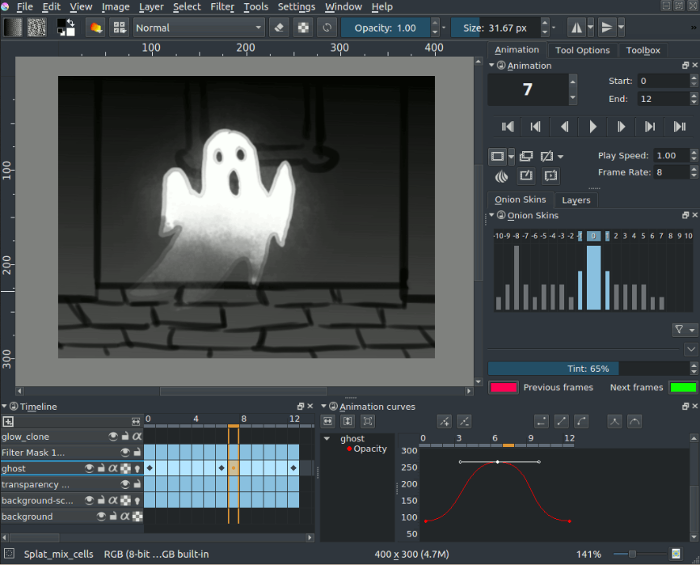Viewport: 700px width, 565px height.
Task: Jump to the first frame
Action: pyautogui.click(x=508, y=126)
